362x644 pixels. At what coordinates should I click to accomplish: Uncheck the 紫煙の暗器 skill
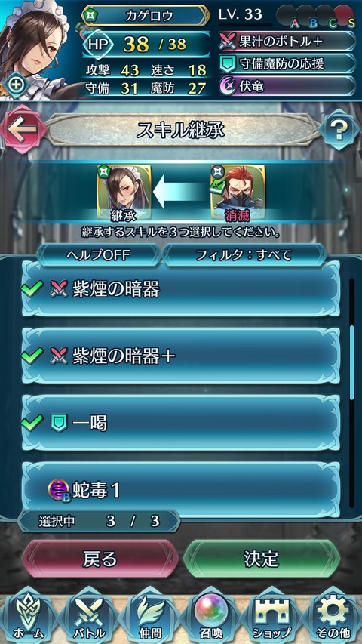tap(181, 288)
